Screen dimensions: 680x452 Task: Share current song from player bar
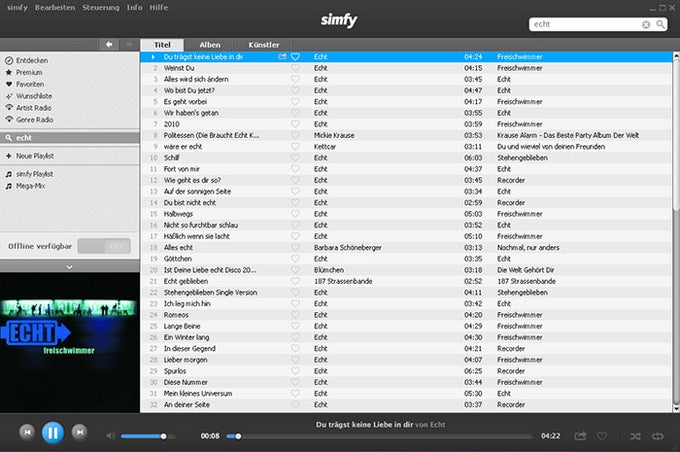(580, 436)
